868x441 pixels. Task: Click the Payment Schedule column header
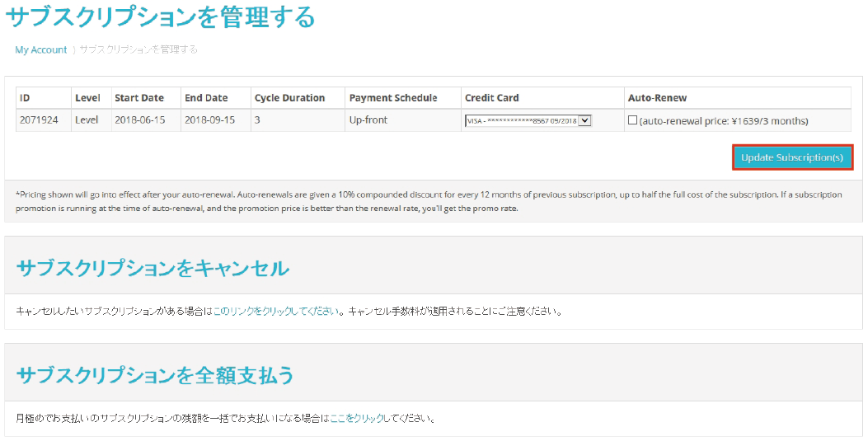(393, 98)
